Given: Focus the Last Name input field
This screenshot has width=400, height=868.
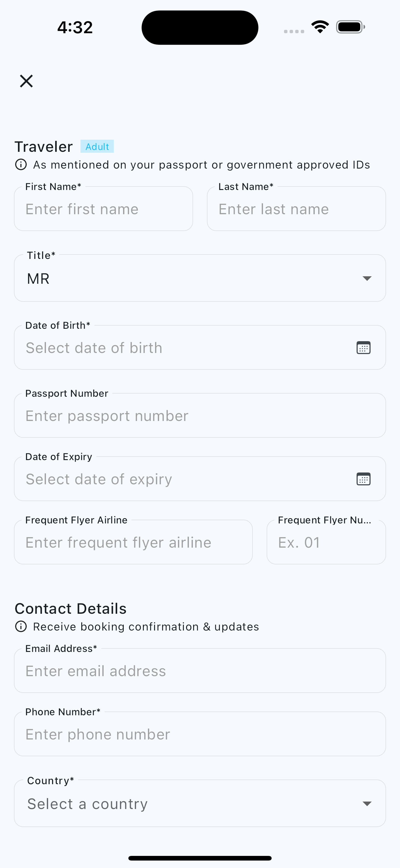Looking at the screenshot, I should point(296,209).
